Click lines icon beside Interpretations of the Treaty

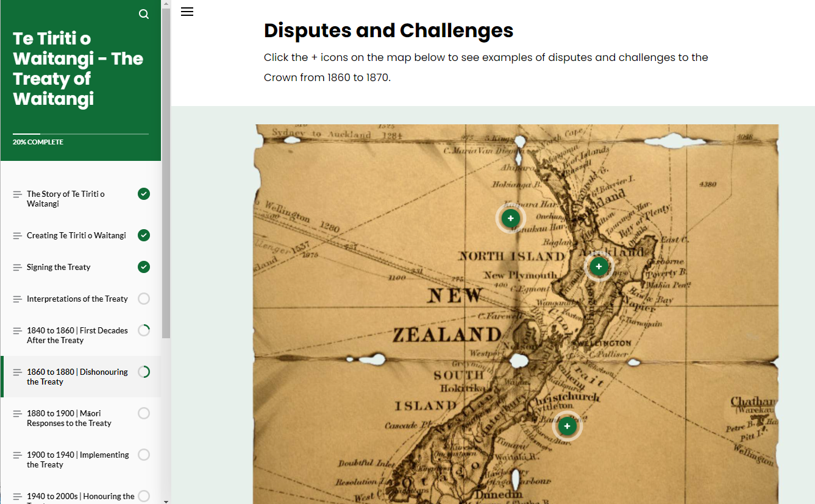(x=17, y=299)
